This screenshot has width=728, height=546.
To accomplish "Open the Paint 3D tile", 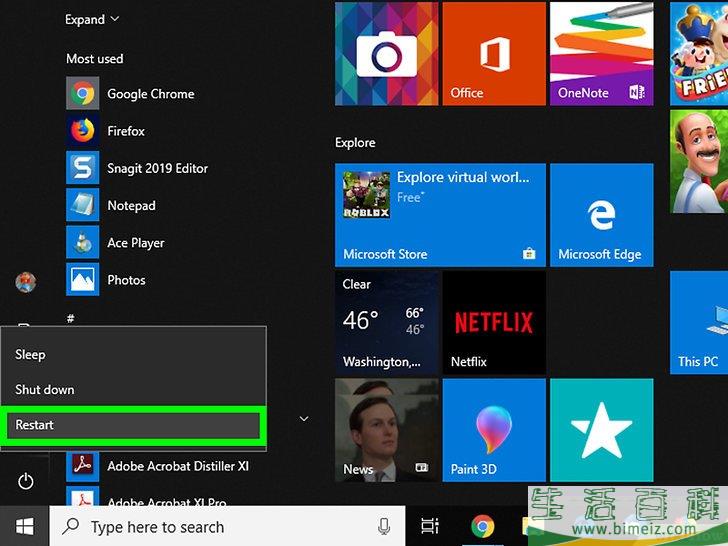I will coord(494,428).
